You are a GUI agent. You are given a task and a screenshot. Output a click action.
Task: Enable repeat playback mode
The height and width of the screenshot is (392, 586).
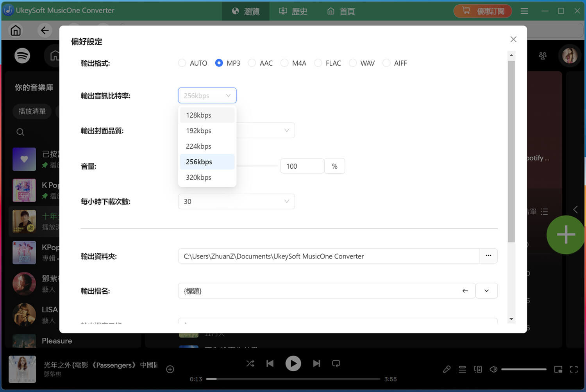[336, 363]
